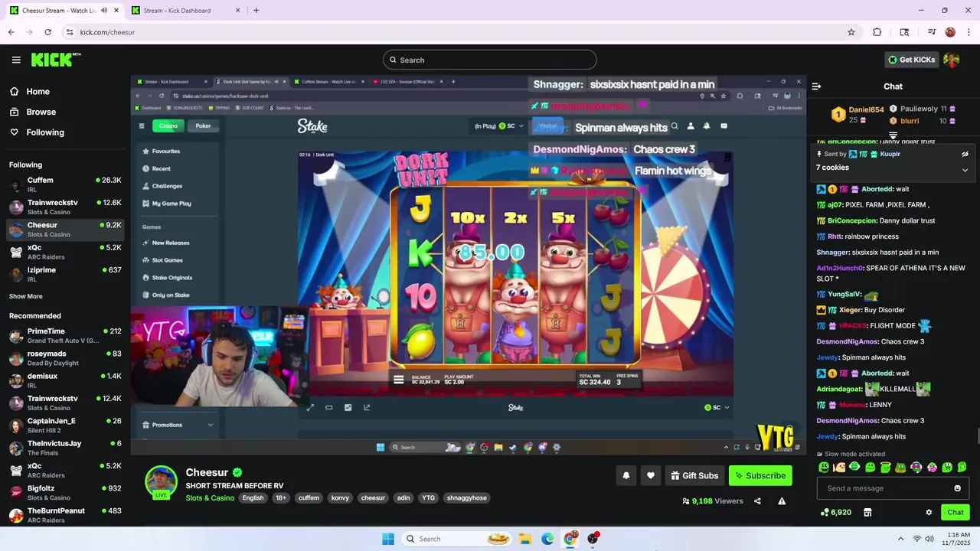Select Poker tab in Stake
The width and height of the screenshot is (980, 551).
click(203, 126)
